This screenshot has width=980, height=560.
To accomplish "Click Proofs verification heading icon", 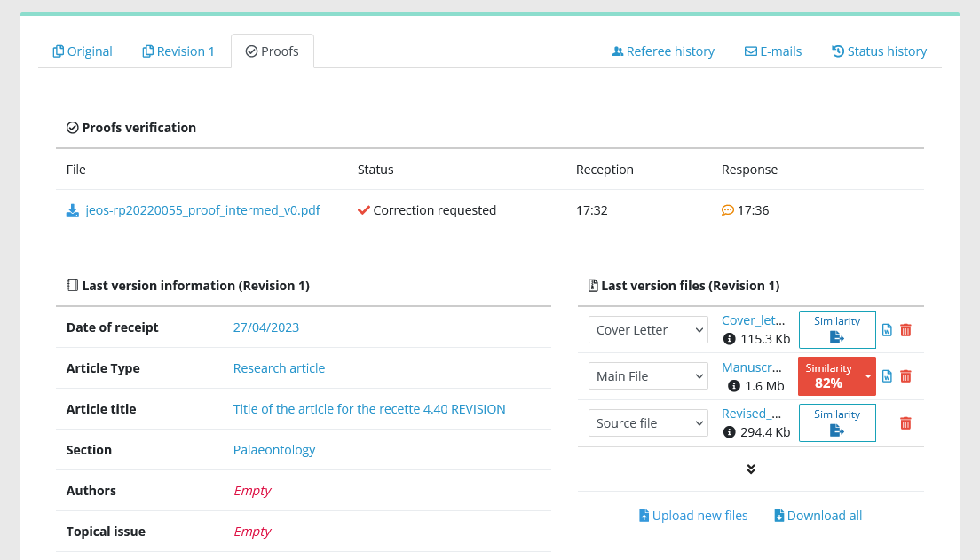I will pyautogui.click(x=73, y=128).
